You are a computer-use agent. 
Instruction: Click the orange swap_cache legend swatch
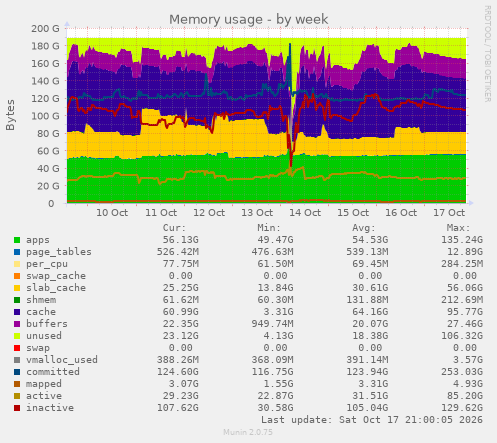tap(17, 276)
